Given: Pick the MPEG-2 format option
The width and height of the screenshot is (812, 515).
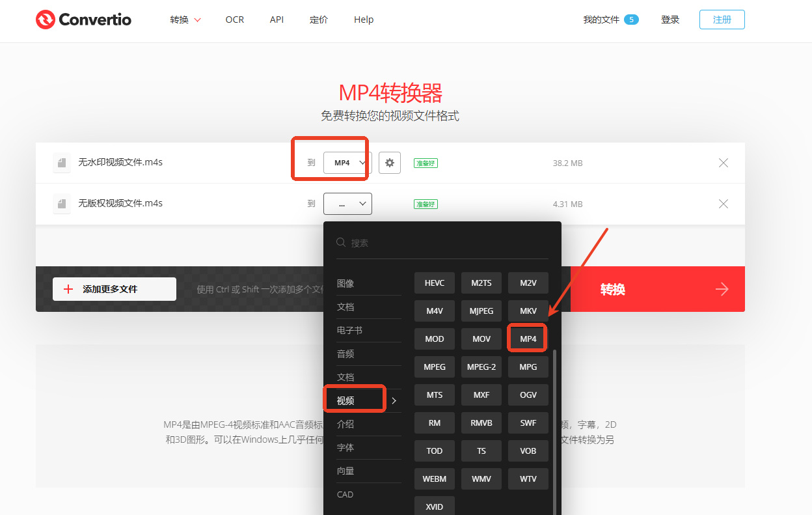Looking at the screenshot, I should pyautogui.click(x=481, y=367).
